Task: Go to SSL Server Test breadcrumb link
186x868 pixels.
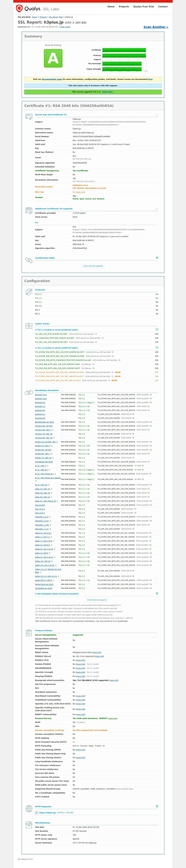Action: (x=56, y=17)
